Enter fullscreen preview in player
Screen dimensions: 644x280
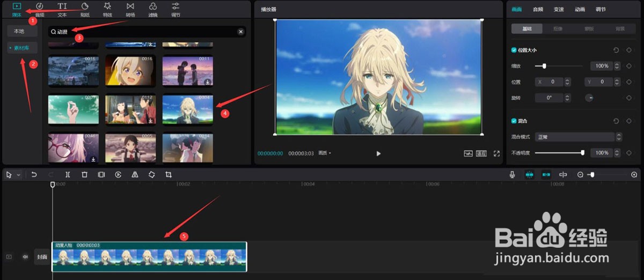coord(496,153)
